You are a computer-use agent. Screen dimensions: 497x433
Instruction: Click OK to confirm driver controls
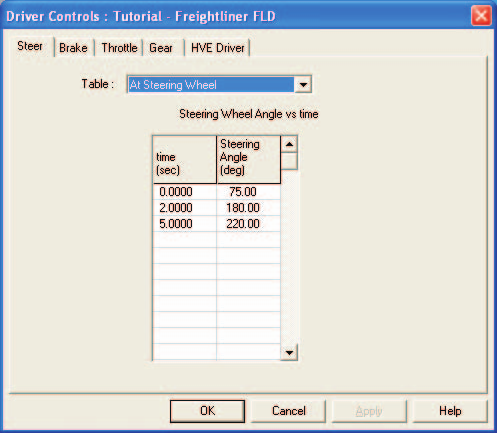[x=207, y=411]
